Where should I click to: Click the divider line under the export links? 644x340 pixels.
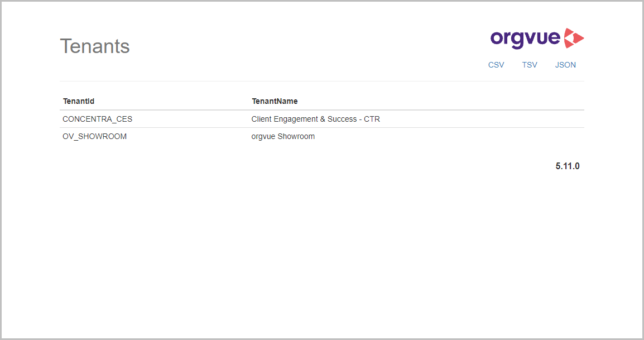(322, 80)
